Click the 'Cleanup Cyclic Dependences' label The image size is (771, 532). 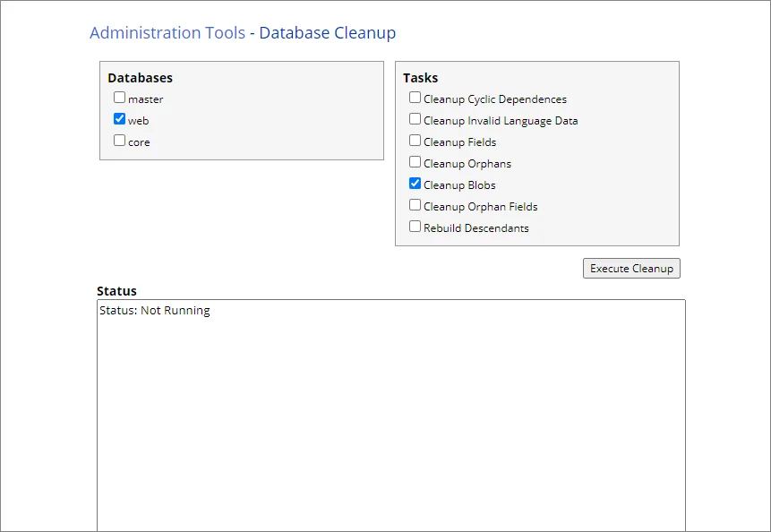[495, 99]
